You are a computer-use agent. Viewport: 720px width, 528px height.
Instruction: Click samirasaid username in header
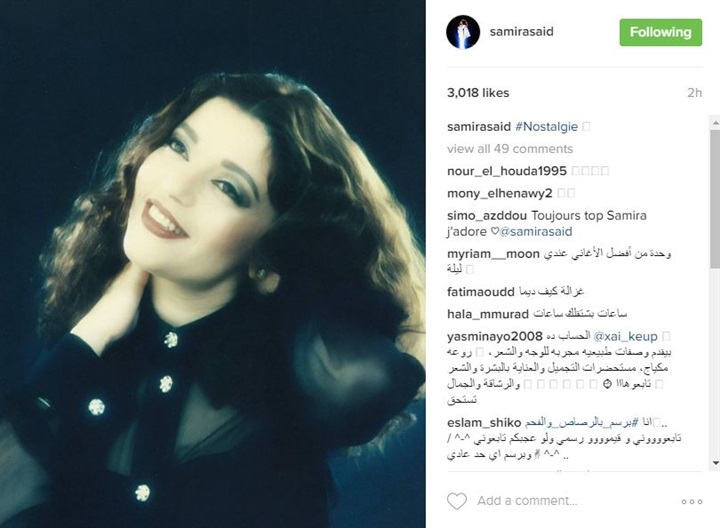[521, 32]
